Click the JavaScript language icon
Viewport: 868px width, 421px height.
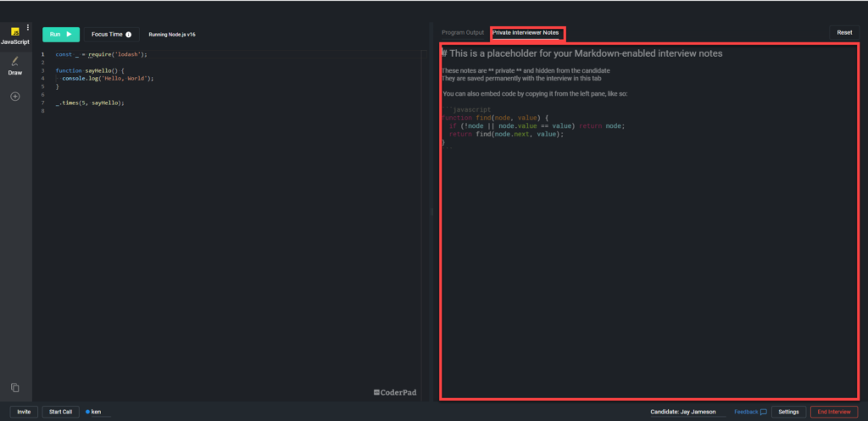(x=15, y=32)
